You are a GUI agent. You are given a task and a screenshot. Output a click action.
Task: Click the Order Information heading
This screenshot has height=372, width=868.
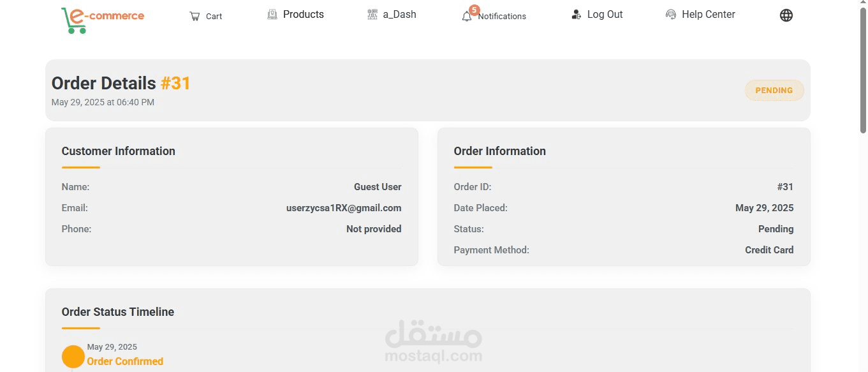[499, 151]
